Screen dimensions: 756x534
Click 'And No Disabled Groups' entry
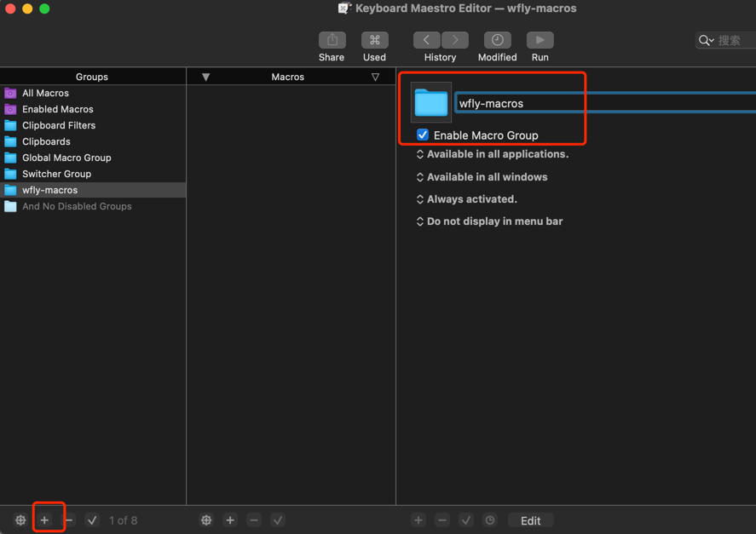93,206
